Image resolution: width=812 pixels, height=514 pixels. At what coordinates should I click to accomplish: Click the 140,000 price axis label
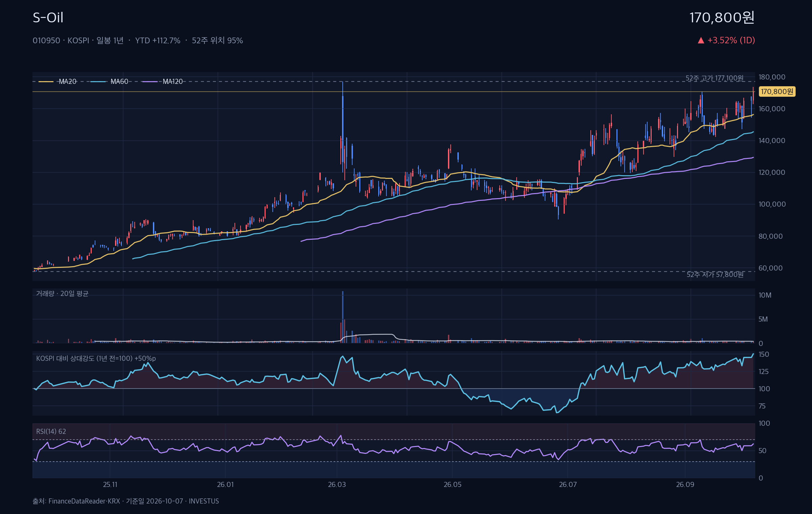(x=772, y=141)
